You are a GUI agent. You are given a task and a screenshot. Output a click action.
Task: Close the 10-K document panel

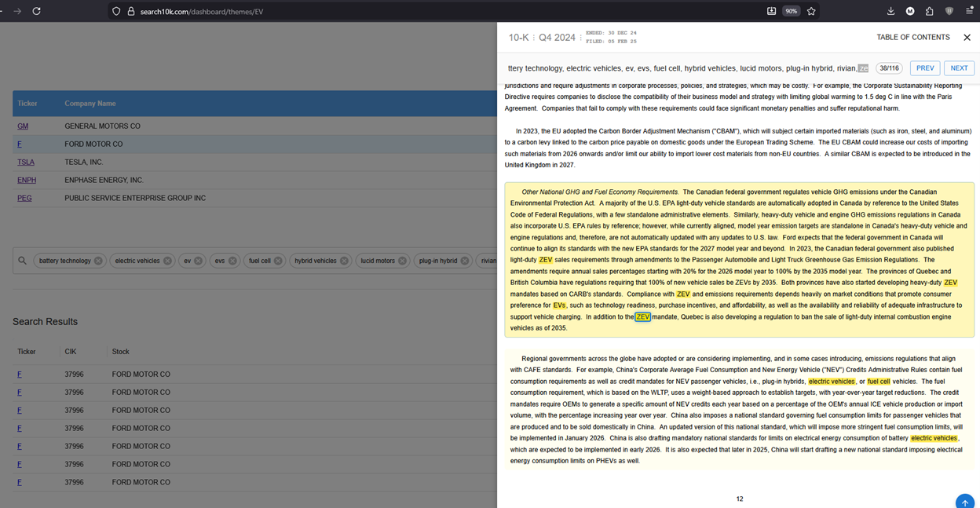[x=967, y=38]
